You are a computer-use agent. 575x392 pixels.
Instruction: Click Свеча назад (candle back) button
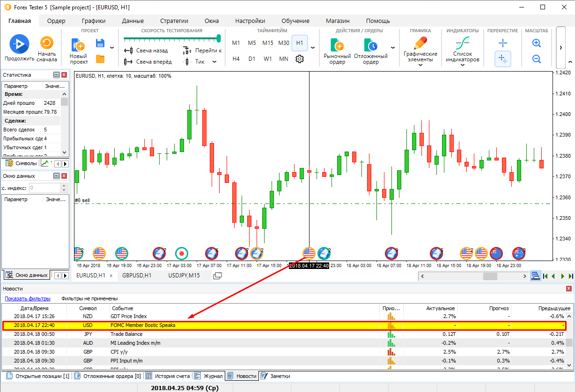[x=147, y=51]
